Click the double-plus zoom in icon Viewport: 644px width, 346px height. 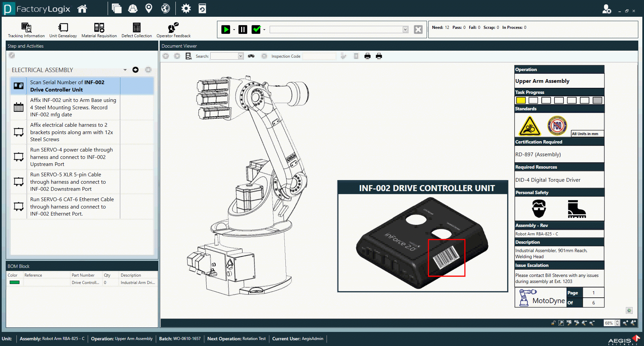click(633, 323)
